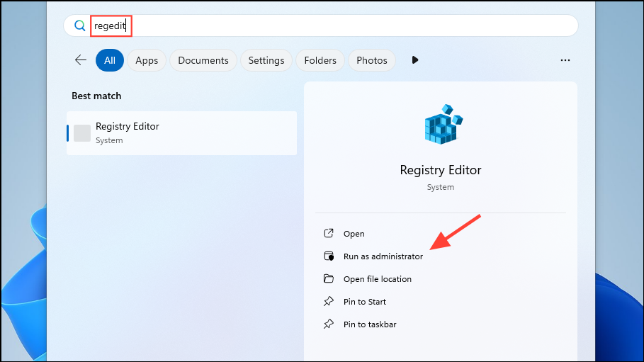This screenshot has width=644, height=362.
Task: Click the search magnifier icon
Action: 79,26
